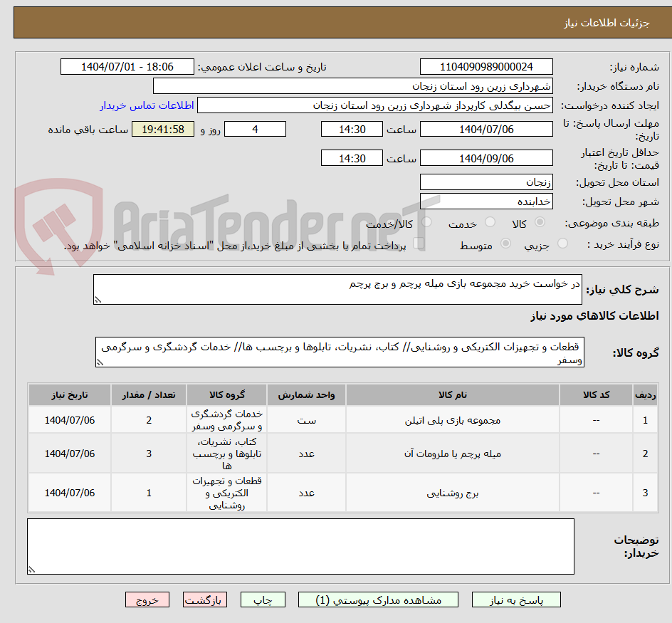Image resolution: width=672 pixels, height=623 pixels.
Task: Click the خروج button
Action: click(147, 600)
